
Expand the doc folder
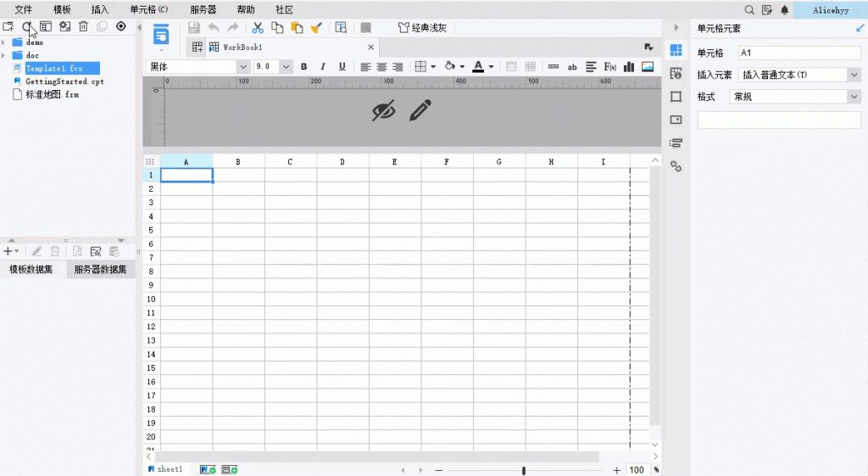point(4,55)
